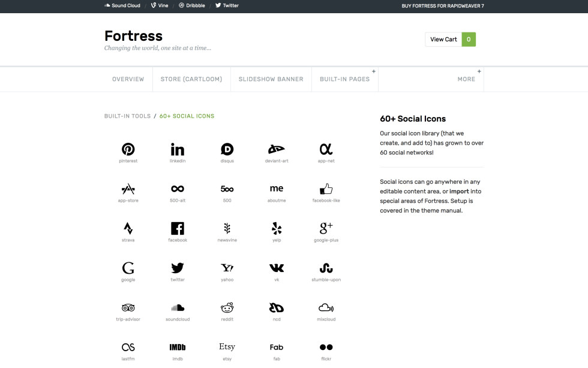588x368 pixels.
Task: Click the 60+ Social Icons sidebar heading
Action: pyautogui.click(x=413, y=119)
